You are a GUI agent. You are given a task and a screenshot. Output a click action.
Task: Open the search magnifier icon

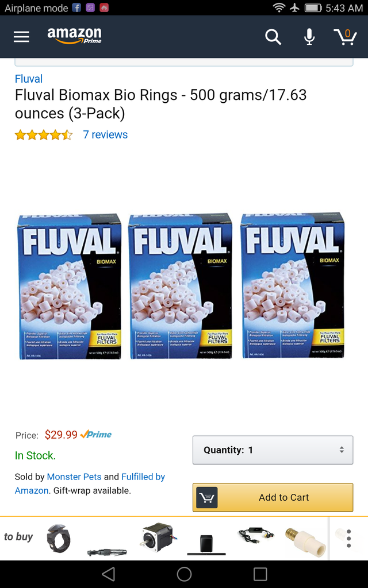[273, 37]
